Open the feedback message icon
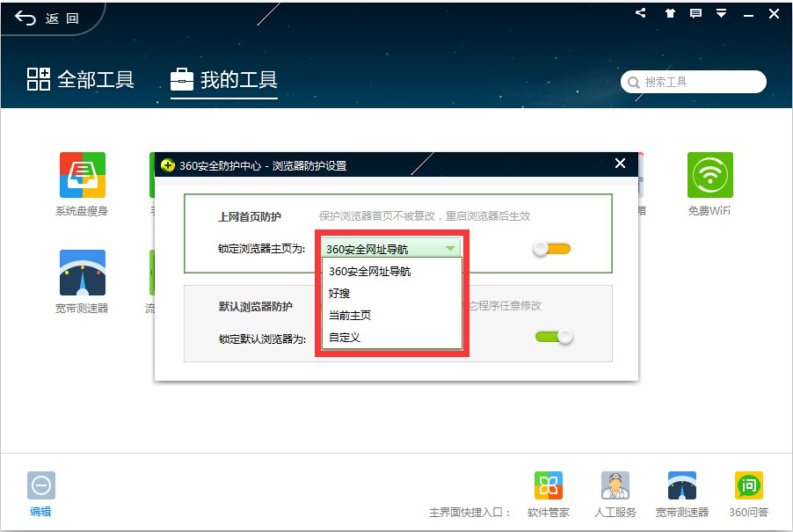This screenshot has height=532, width=793. point(696,13)
